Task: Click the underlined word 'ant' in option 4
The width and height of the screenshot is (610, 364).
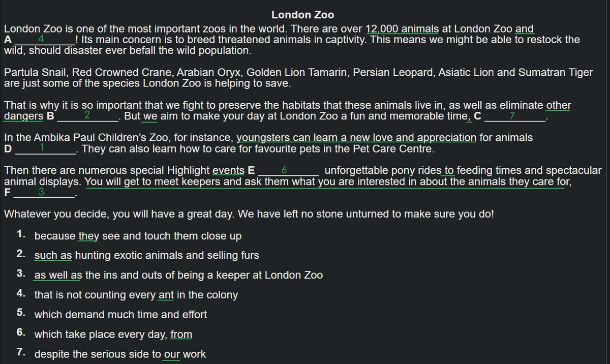Action: [x=166, y=295]
